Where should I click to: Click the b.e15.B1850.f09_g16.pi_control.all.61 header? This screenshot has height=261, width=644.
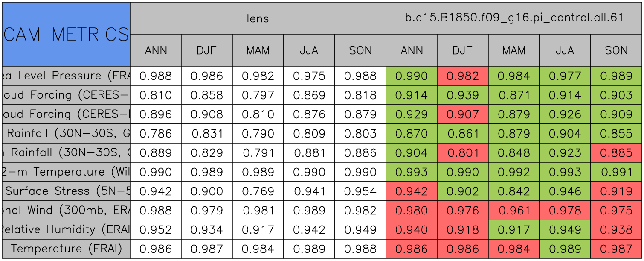click(x=514, y=18)
